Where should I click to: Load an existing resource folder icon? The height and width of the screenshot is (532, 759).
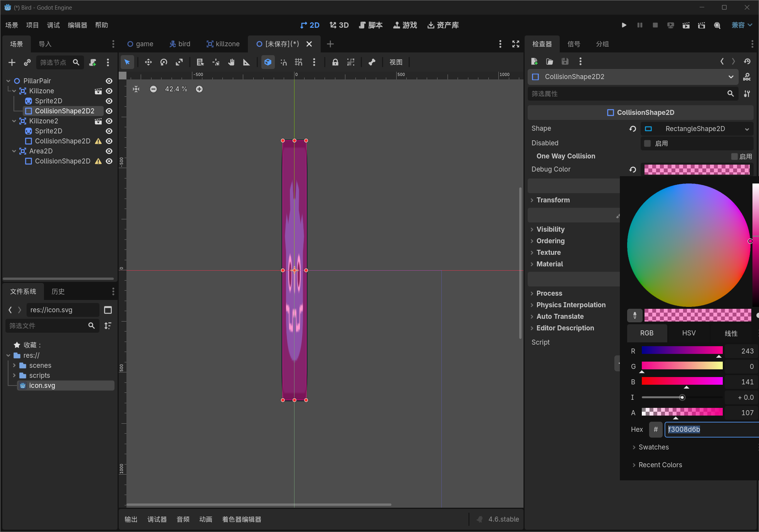(550, 61)
